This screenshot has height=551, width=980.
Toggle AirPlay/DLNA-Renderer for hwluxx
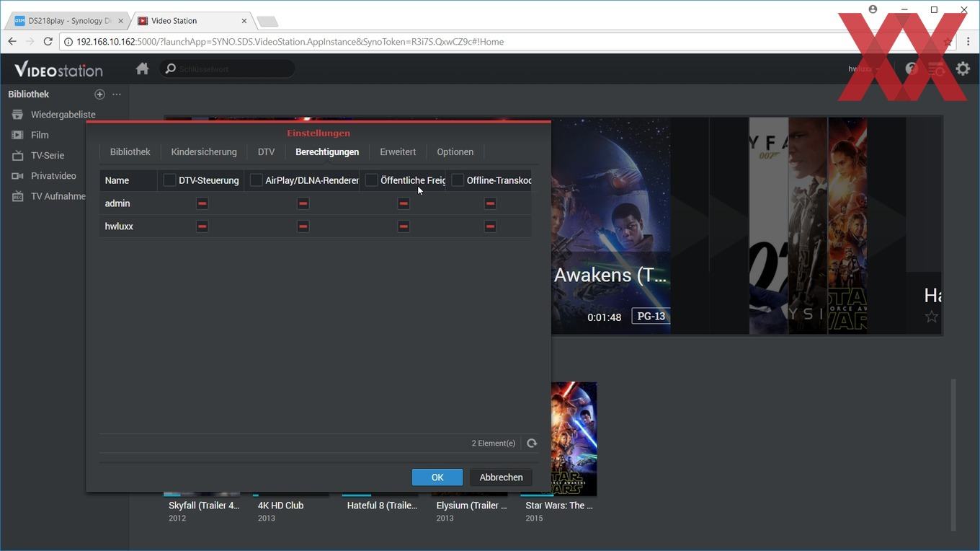click(x=303, y=226)
